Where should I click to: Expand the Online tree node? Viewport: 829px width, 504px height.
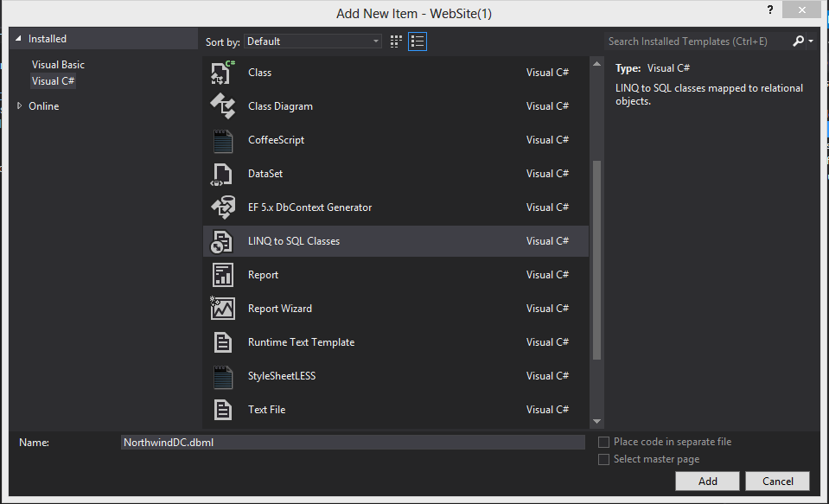click(20, 105)
